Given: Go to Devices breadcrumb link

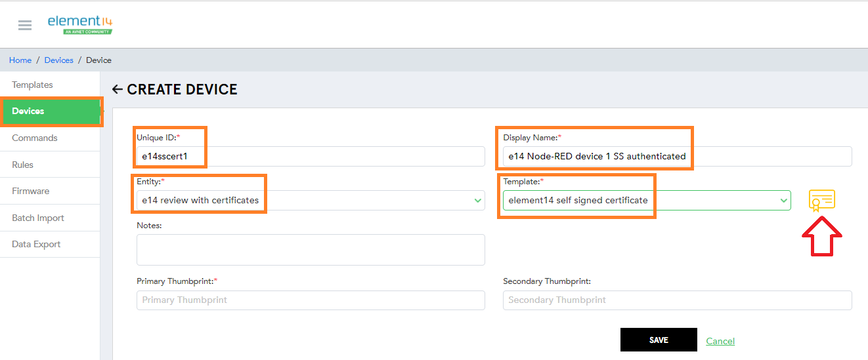Looking at the screenshot, I should [59, 60].
